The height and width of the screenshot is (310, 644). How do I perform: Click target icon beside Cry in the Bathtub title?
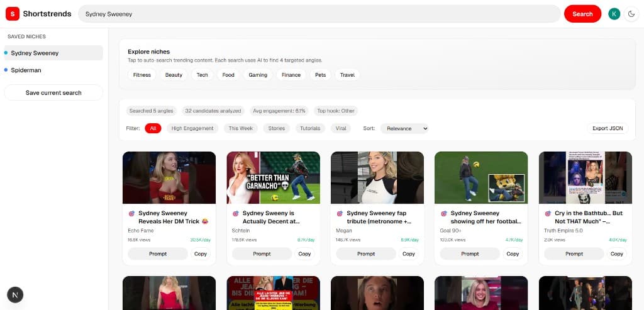tap(548, 214)
